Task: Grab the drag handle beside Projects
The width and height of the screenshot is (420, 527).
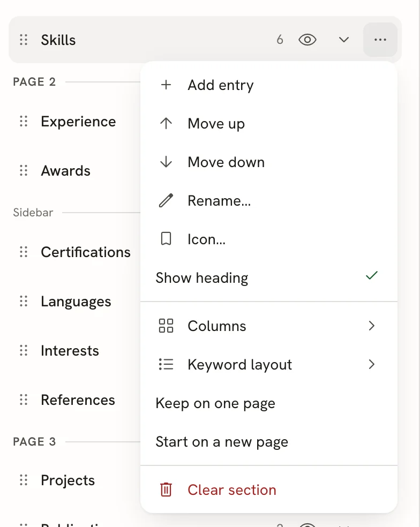Action: (24, 480)
